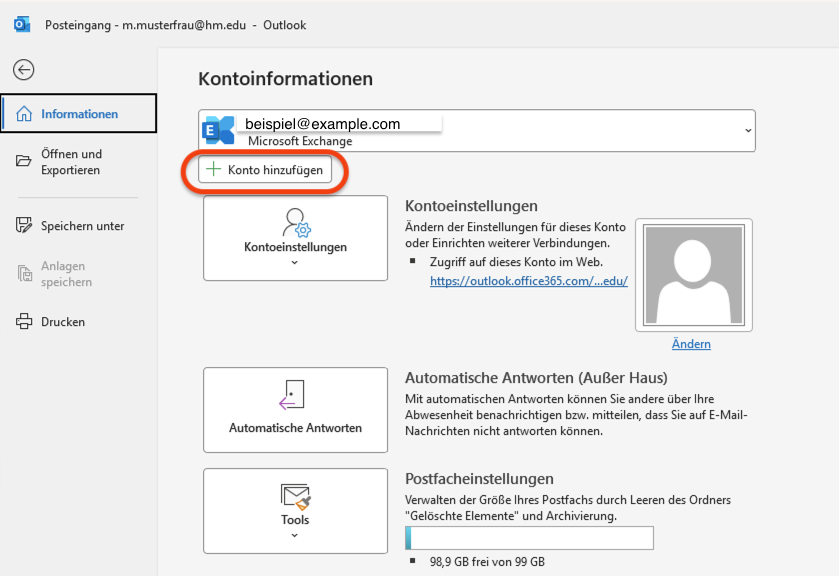Open the Kontoeinstellungen dropdown button
This screenshot has height=576, width=839.
295,238
